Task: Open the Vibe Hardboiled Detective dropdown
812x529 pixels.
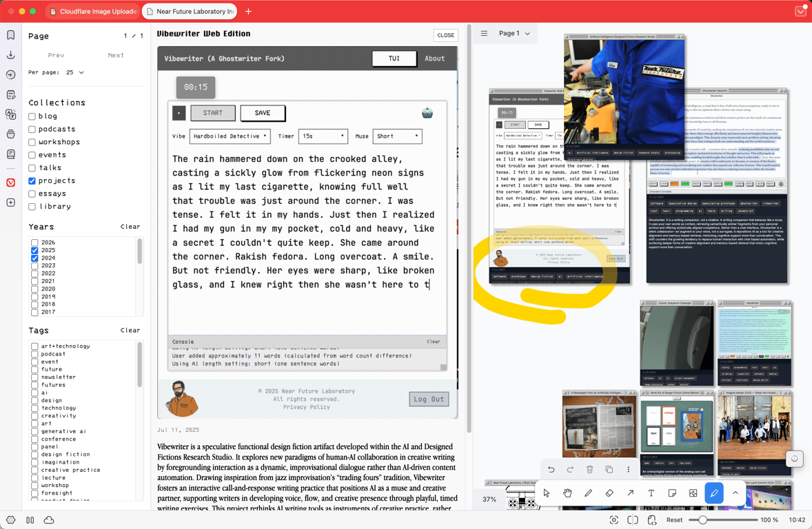Action: coord(230,136)
